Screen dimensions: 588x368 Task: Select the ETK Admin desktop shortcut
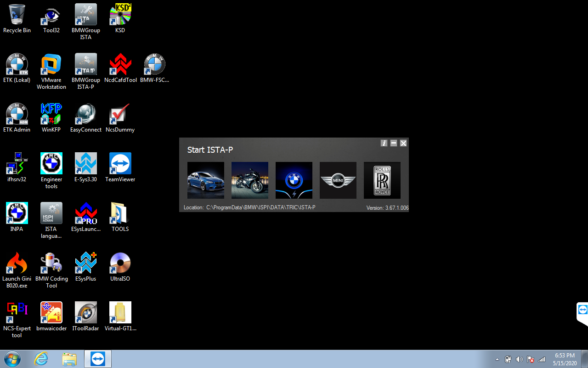coord(17,118)
